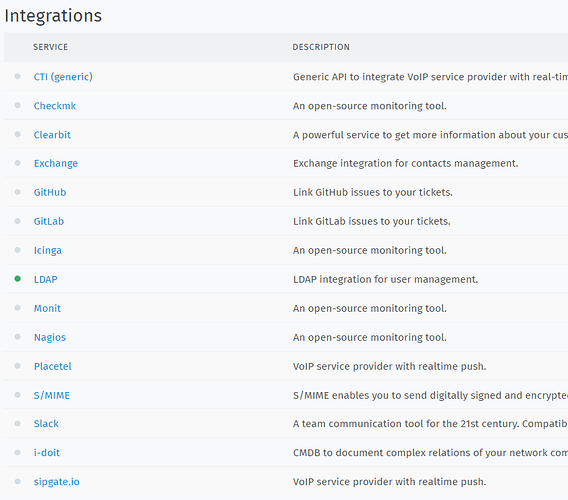Click the inactive status dot for sipgate.io
The image size is (568, 500).
tap(17, 481)
